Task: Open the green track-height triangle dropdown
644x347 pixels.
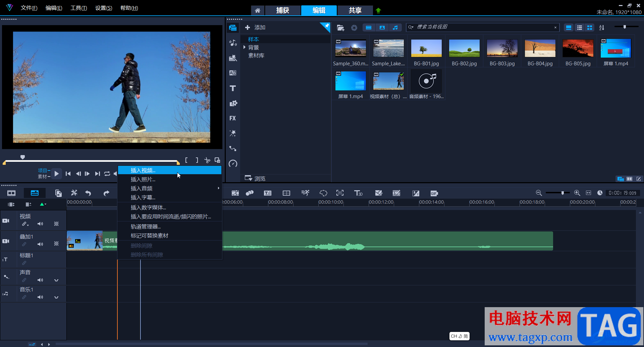Action: (43, 204)
